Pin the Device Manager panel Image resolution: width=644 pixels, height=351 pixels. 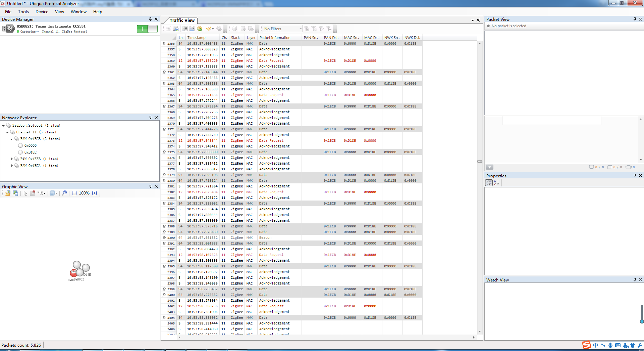[150, 19]
